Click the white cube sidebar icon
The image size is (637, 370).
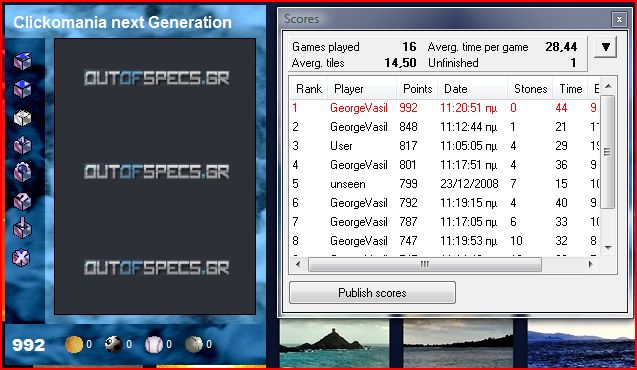[x=22, y=118]
